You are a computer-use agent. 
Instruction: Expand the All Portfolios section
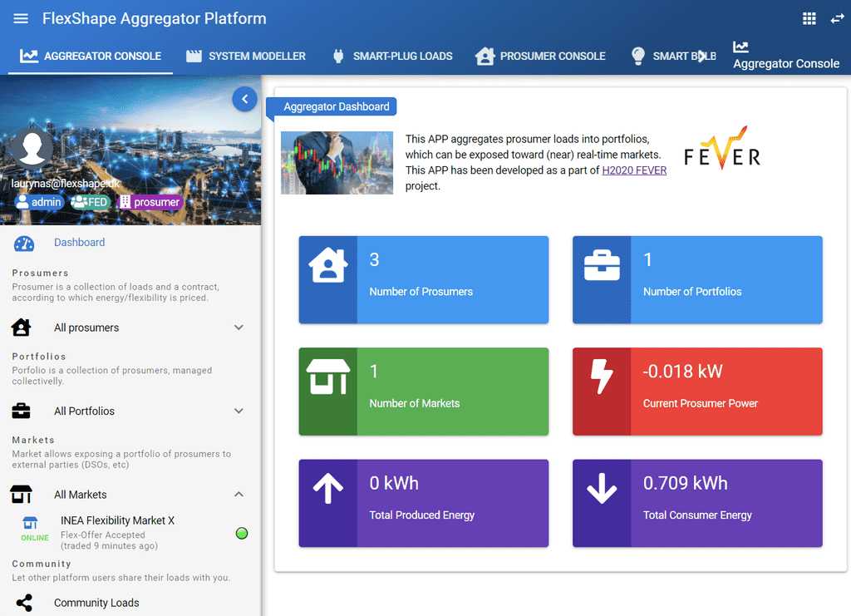click(x=239, y=411)
